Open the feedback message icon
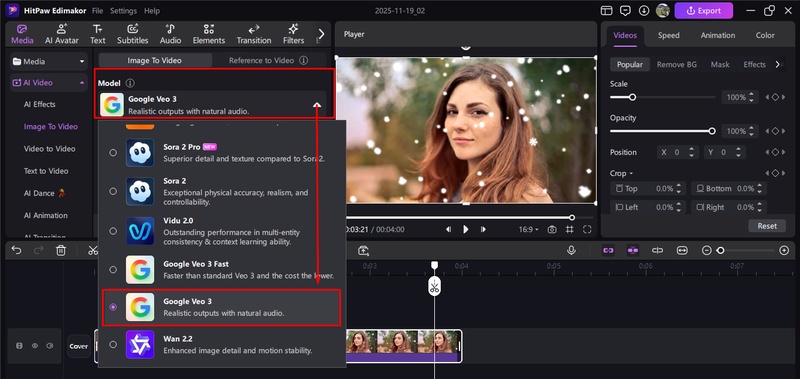800x379 pixels. 625,11
